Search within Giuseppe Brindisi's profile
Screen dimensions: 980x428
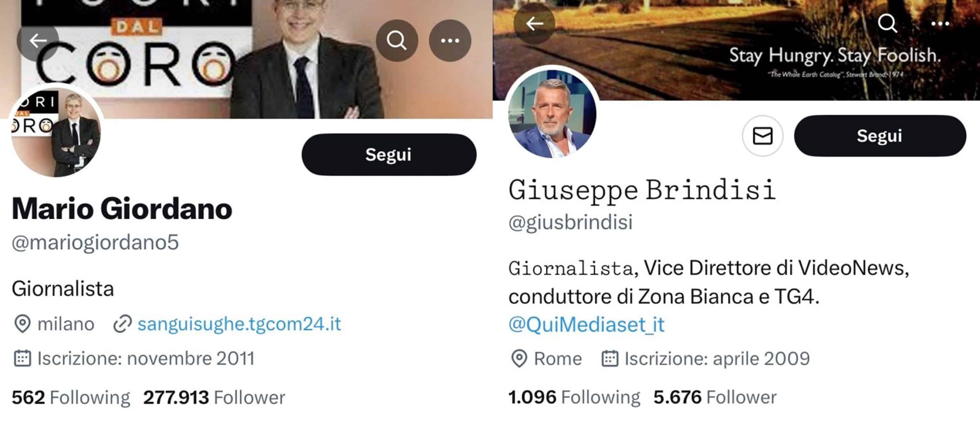tap(887, 24)
